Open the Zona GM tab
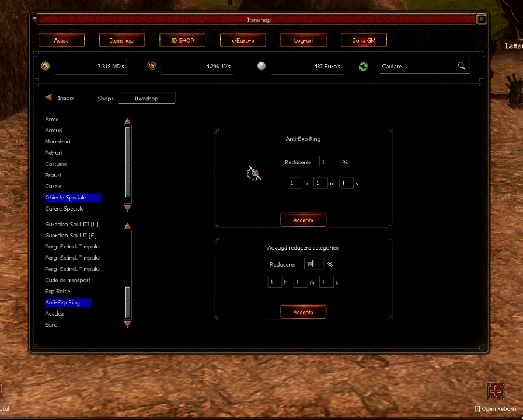This screenshot has width=523, height=420. pyautogui.click(x=364, y=40)
